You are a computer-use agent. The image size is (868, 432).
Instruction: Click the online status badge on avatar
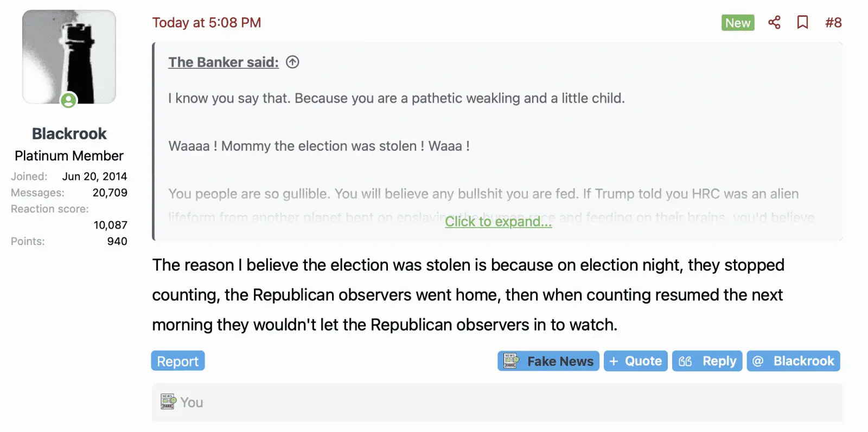coord(68,100)
